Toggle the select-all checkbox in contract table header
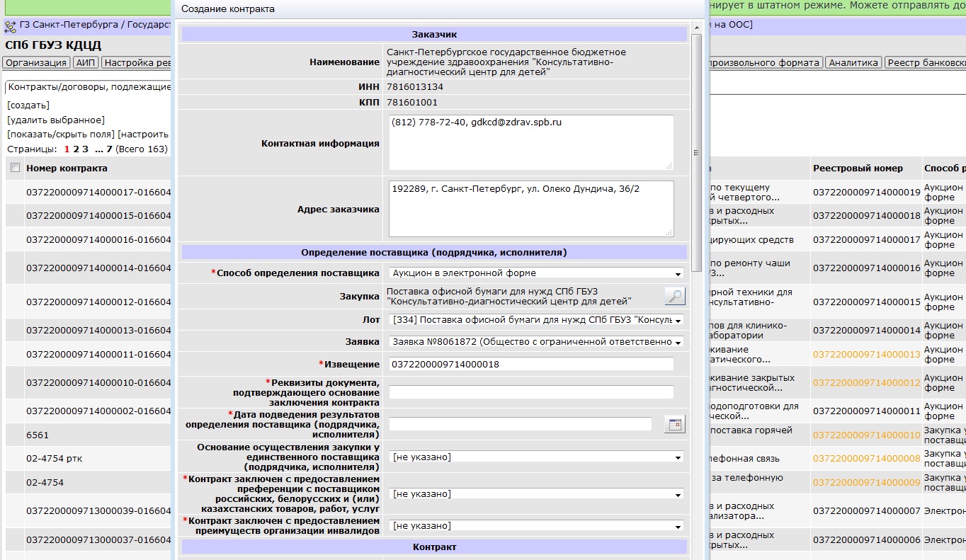This screenshot has height=560, width=966. (x=16, y=168)
